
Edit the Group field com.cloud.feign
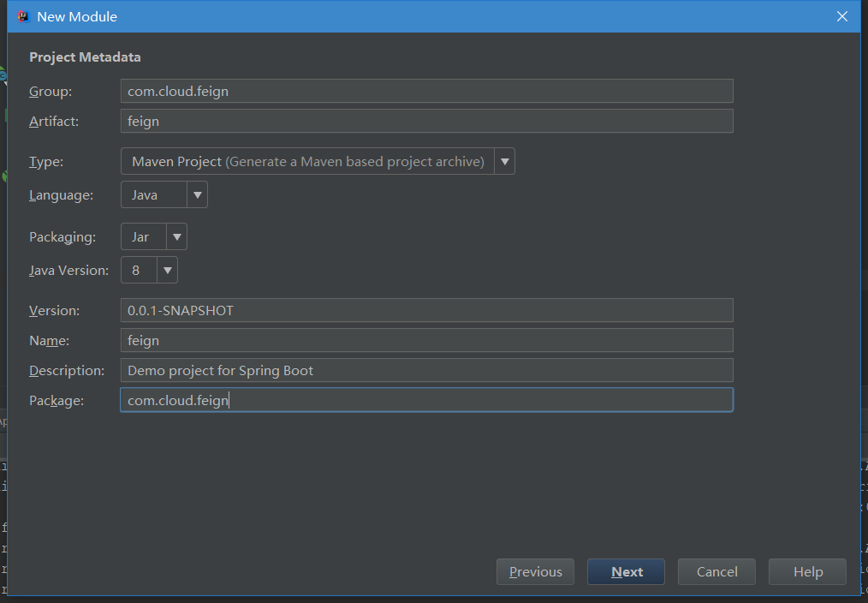(427, 91)
